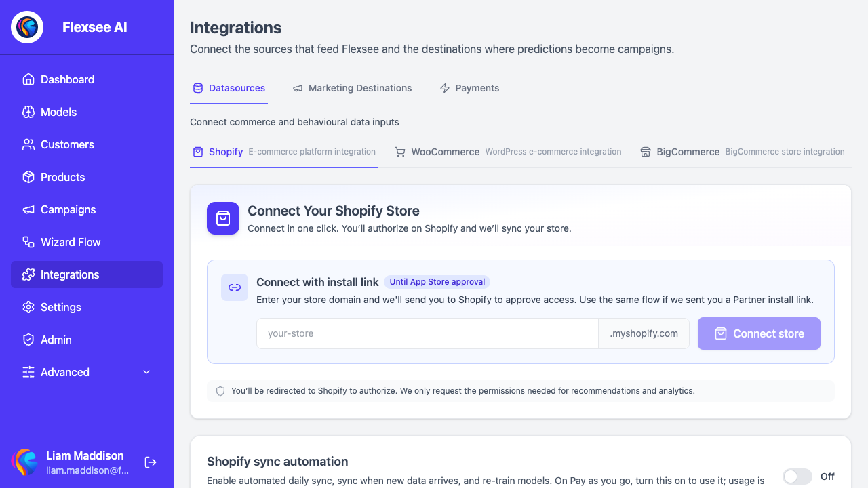Expand the Advanced menu chevron
Screen dimensions: 868x488
coord(146,372)
